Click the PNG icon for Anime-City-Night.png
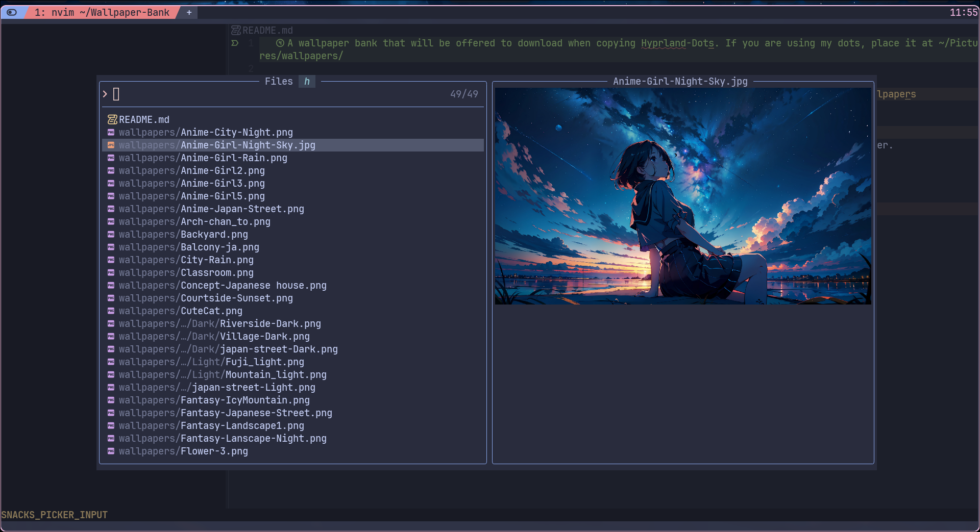 click(111, 132)
